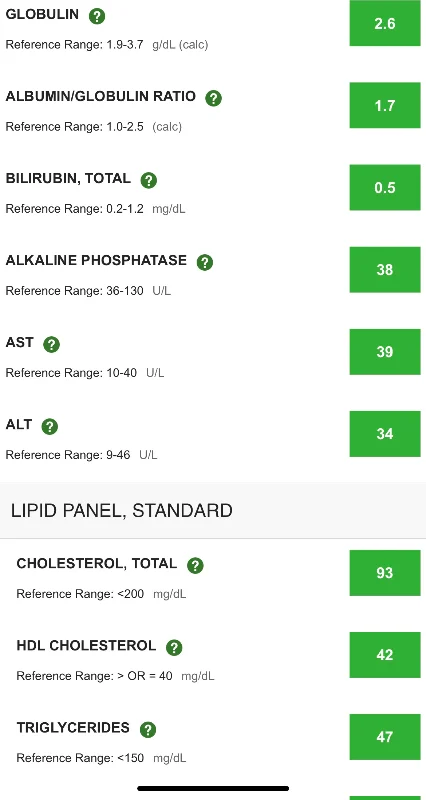This screenshot has height=800, width=426.
Task: Open the 42 HDL result box
Action: pyautogui.click(x=385, y=655)
